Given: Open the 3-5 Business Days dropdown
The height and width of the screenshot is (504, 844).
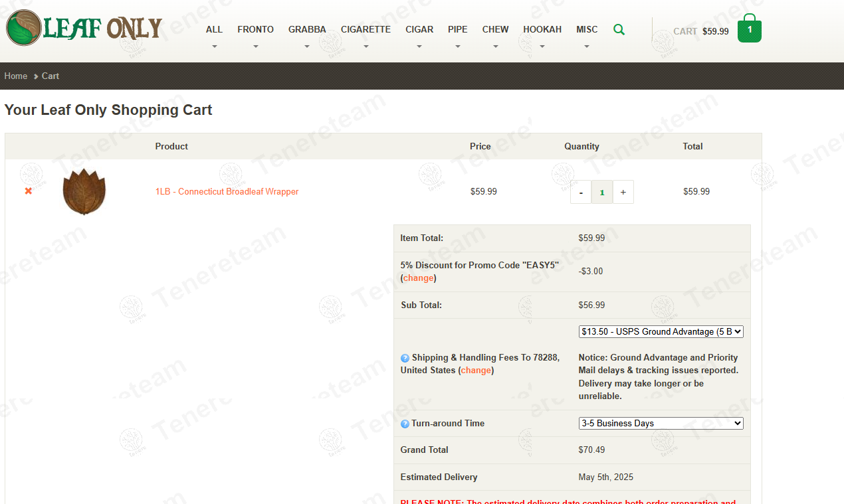Looking at the screenshot, I should point(661,423).
